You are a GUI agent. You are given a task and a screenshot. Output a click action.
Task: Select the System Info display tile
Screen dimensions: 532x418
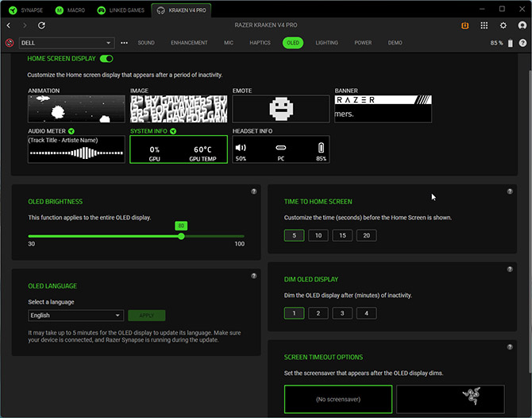tap(179, 149)
